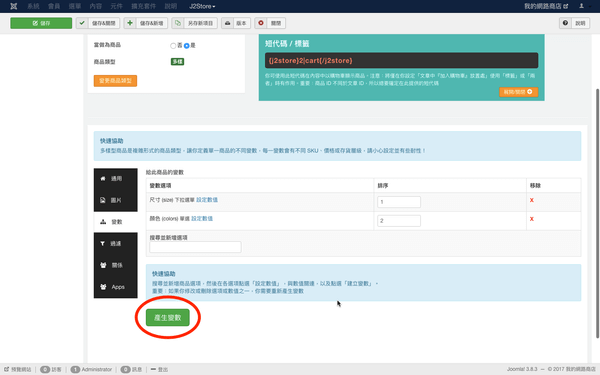Click the green 產生變數 (Generate variants) button
The height and width of the screenshot is (375, 600).
click(168, 318)
